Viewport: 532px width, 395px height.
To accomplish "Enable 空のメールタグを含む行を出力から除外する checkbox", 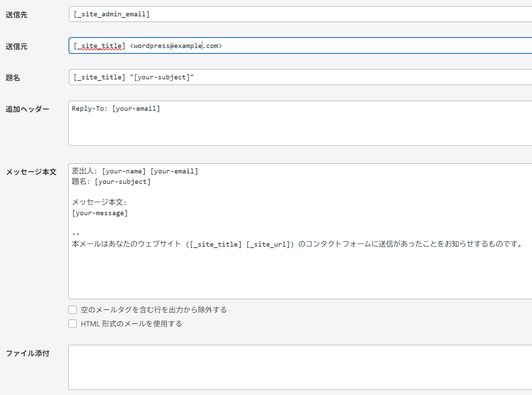I will 72,310.
